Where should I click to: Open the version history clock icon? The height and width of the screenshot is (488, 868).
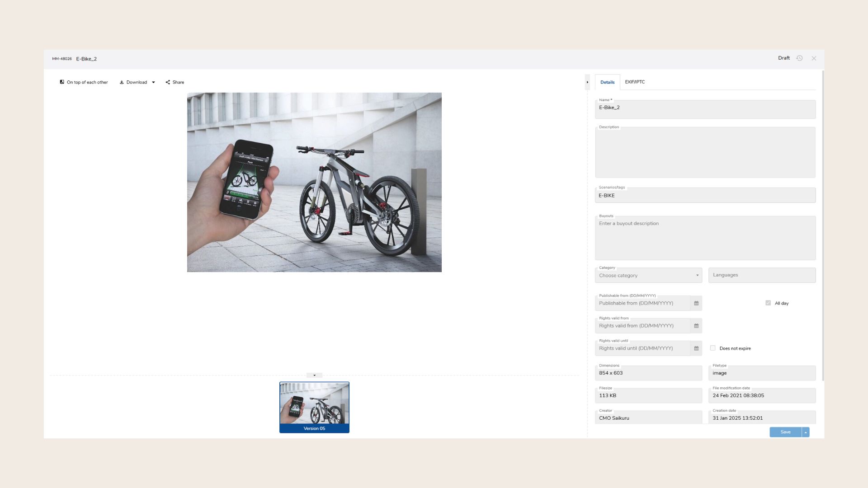click(799, 58)
